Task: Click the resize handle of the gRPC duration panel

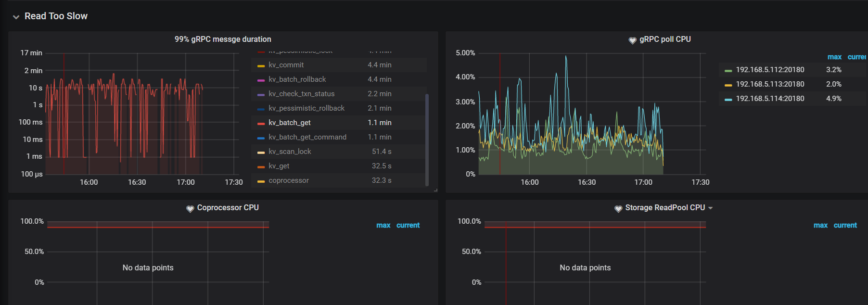Action: coord(435,190)
